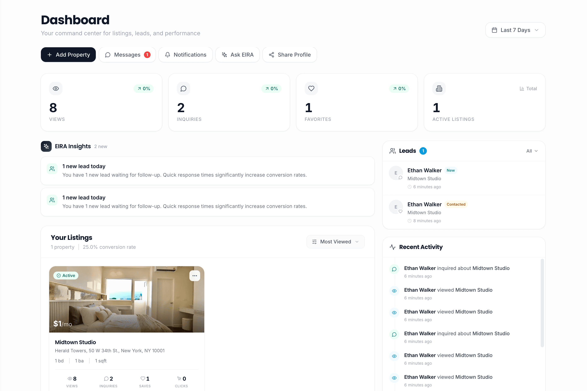Open Notifications

coord(185,55)
